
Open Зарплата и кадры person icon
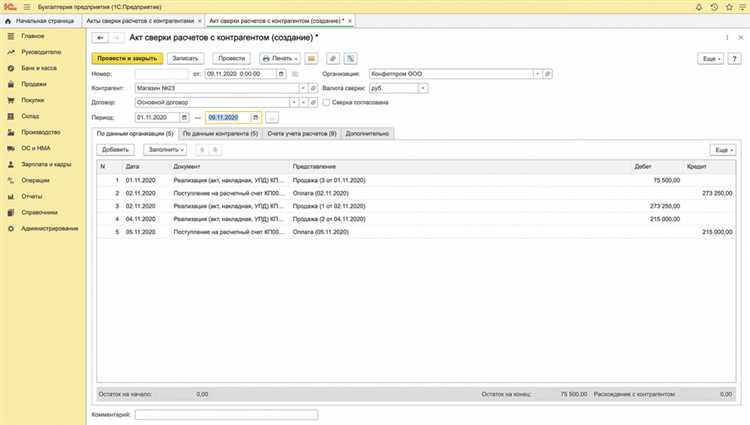tap(11, 164)
